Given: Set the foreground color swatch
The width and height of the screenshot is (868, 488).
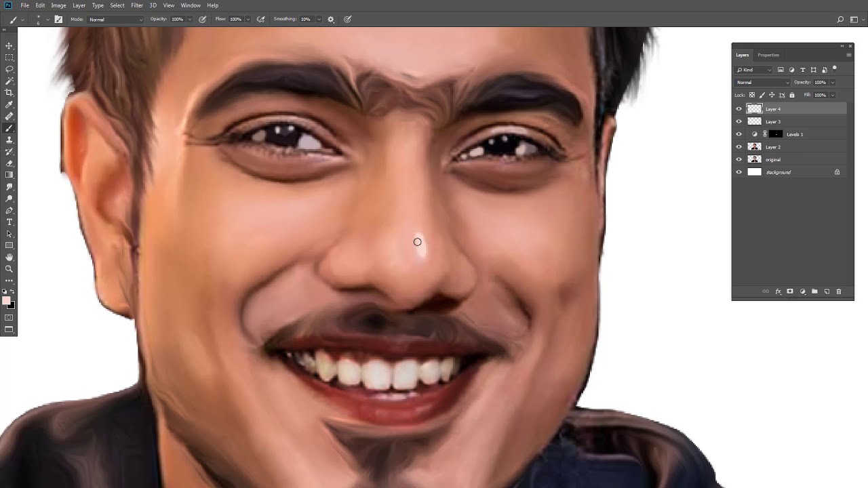Looking at the screenshot, I should coord(6,301).
